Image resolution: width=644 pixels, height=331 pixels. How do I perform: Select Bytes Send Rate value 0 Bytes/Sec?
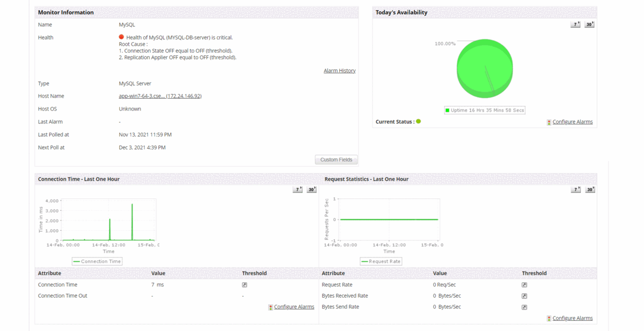click(447, 307)
